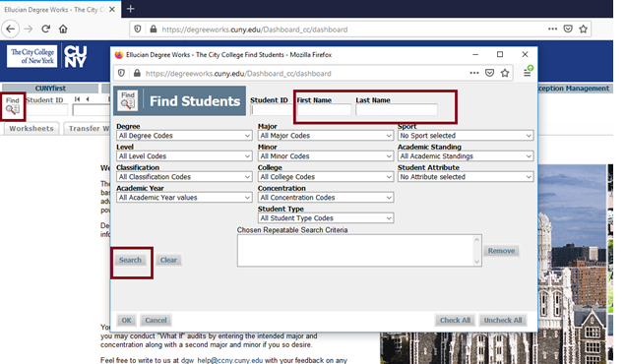The image size is (626, 364).
Task: Click the popup window shield icon
Action: tap(121, 73)
